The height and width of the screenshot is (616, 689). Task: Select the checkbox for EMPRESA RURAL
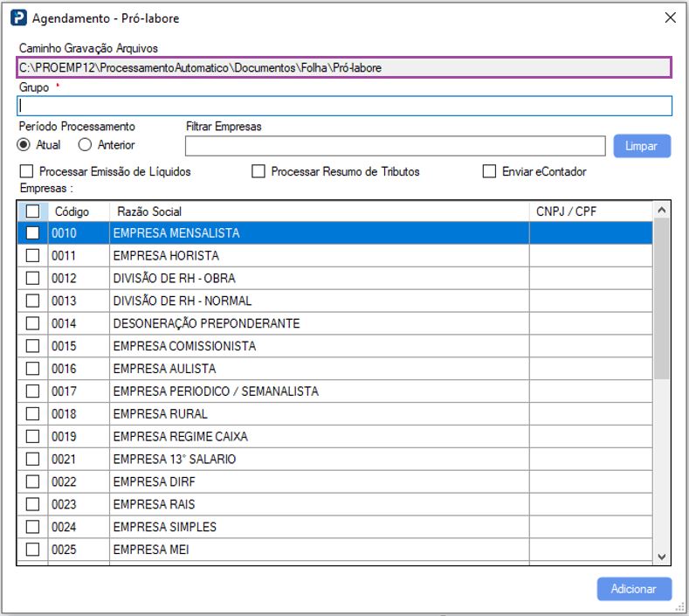coord(32,414)
